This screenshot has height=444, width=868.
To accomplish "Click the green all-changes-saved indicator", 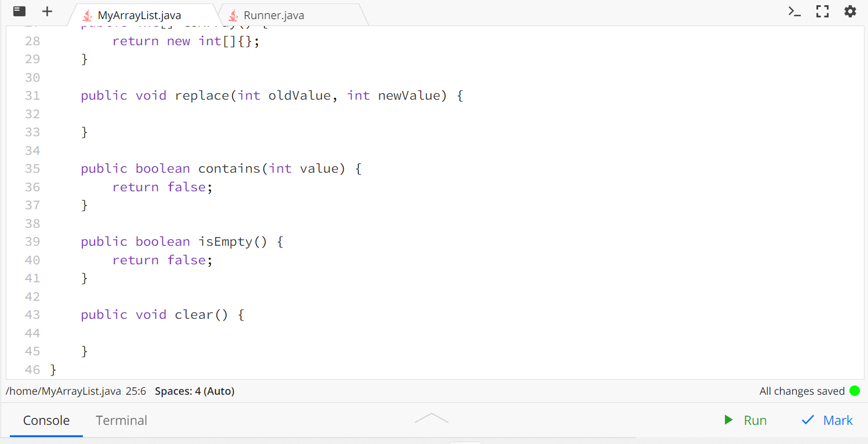I will tap(855, 391).
